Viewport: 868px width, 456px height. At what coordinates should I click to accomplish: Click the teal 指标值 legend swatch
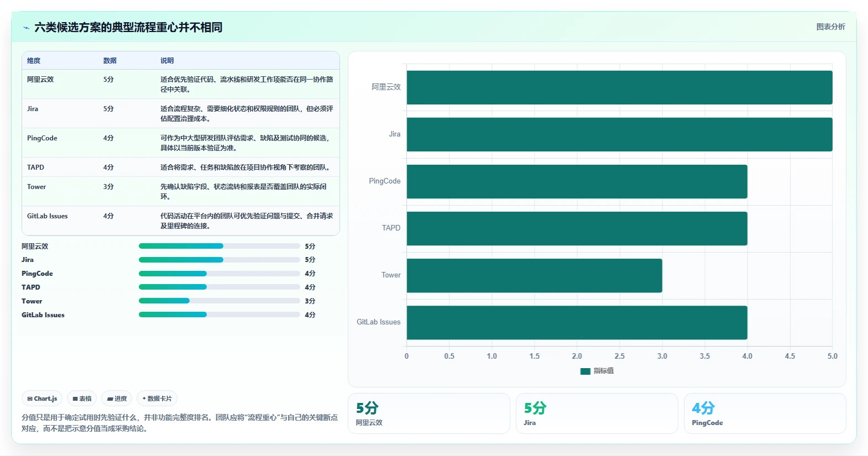pyautogui.click(x=585, y=371)
